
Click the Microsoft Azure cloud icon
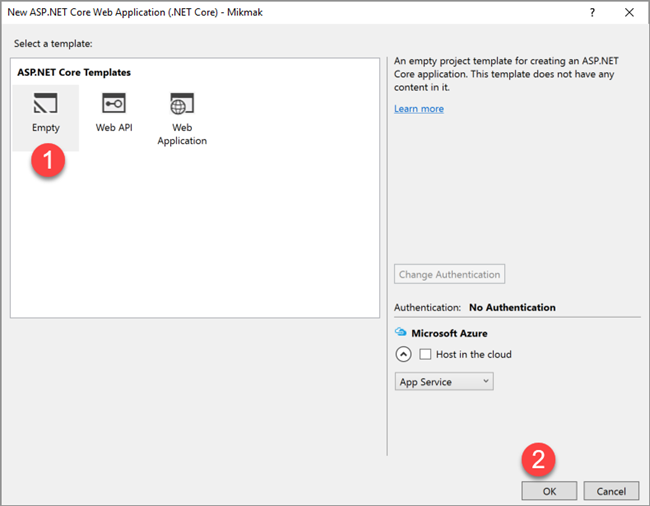400,332
